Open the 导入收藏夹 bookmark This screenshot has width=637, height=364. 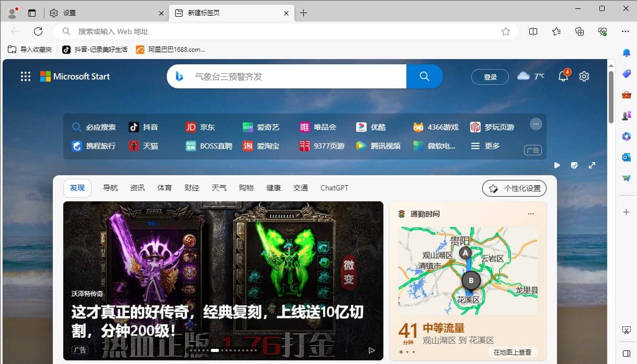pos(30,49)
